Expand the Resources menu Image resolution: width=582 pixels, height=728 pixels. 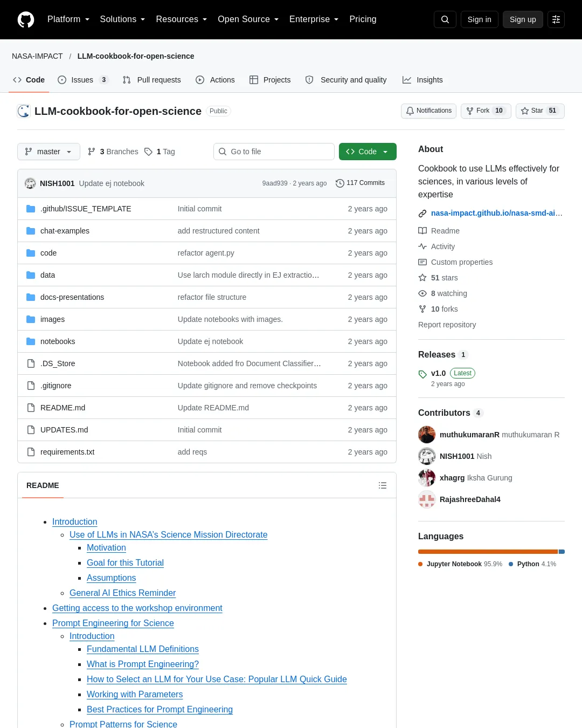181,19
